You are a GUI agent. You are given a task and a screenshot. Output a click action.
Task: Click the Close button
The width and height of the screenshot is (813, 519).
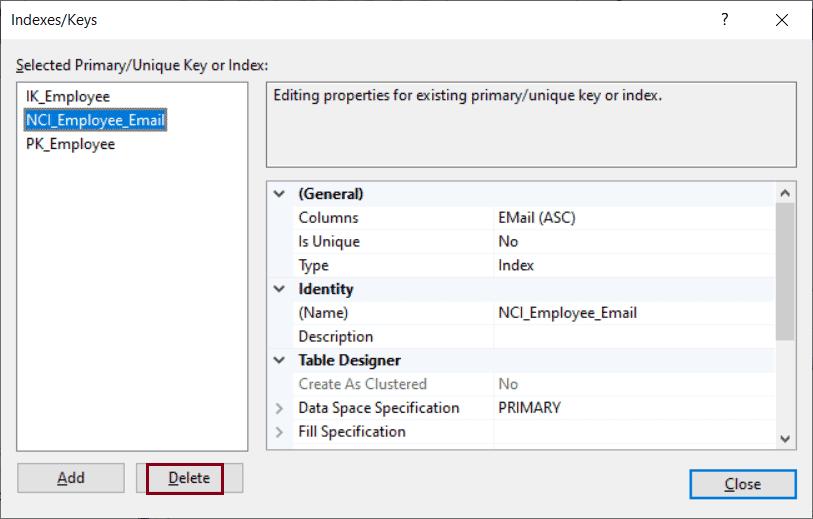742,484
